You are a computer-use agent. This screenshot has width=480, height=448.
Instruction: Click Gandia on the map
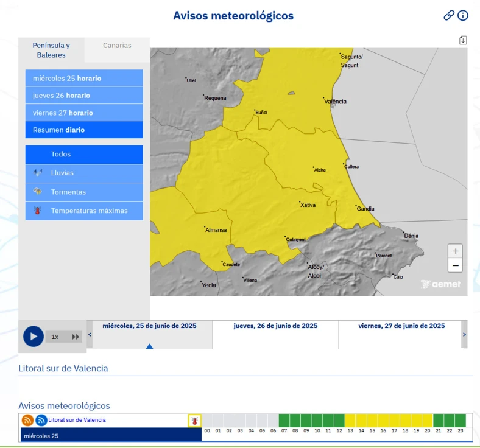coord(365,209)
